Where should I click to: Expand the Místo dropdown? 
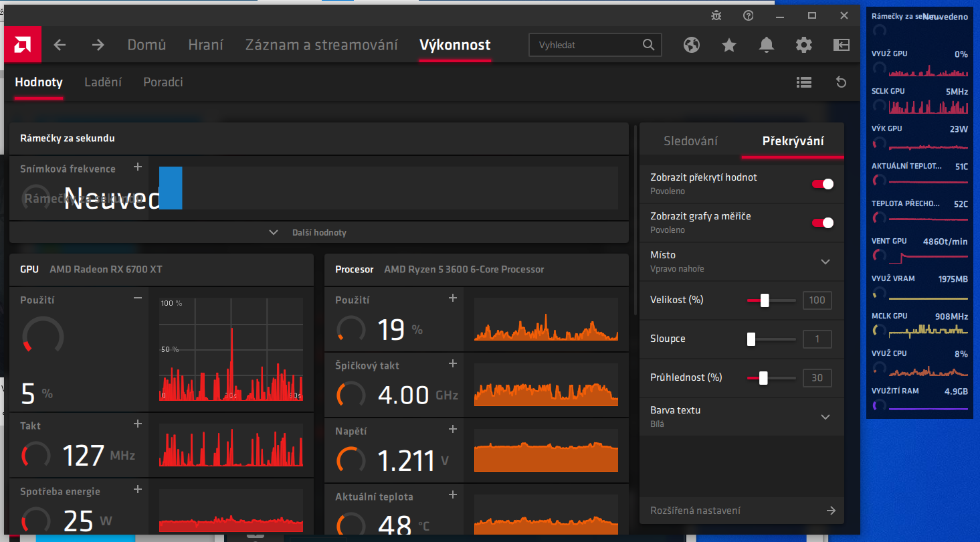point(825,262)
